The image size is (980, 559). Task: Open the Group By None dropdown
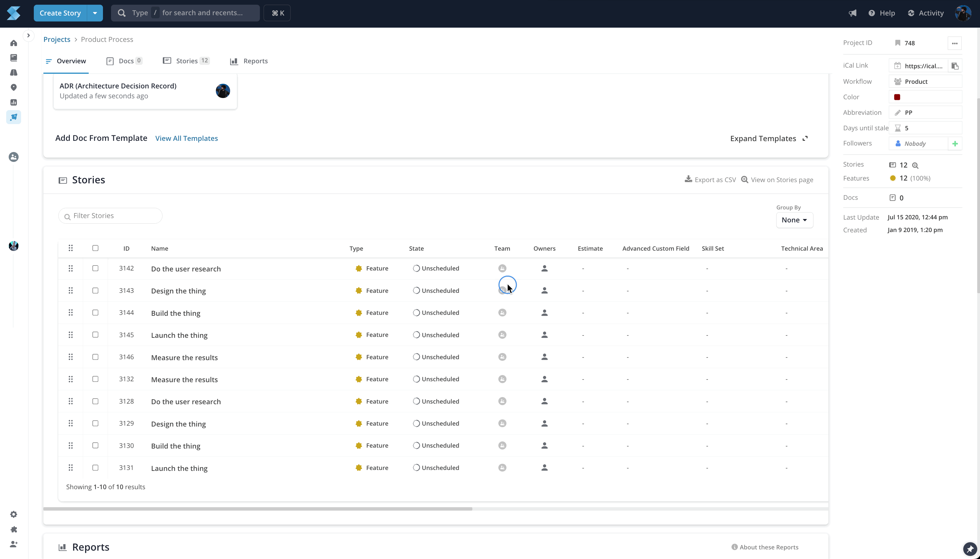(x=794, y=220)
